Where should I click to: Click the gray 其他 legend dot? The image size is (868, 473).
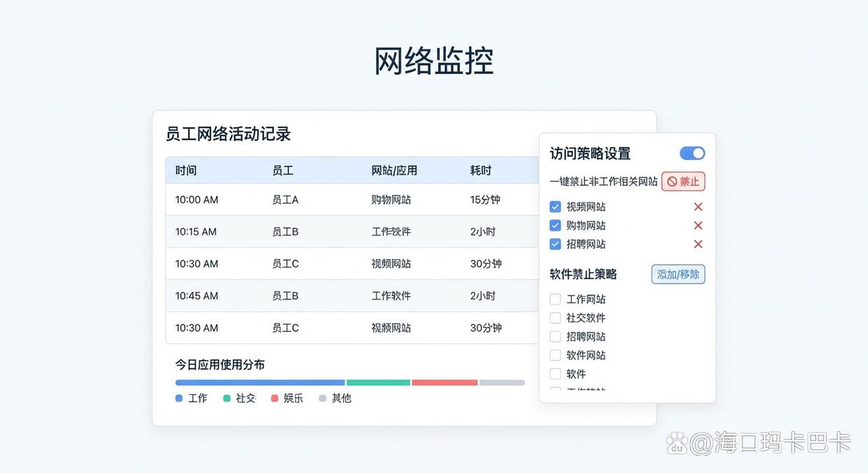[x=321, y=398]
